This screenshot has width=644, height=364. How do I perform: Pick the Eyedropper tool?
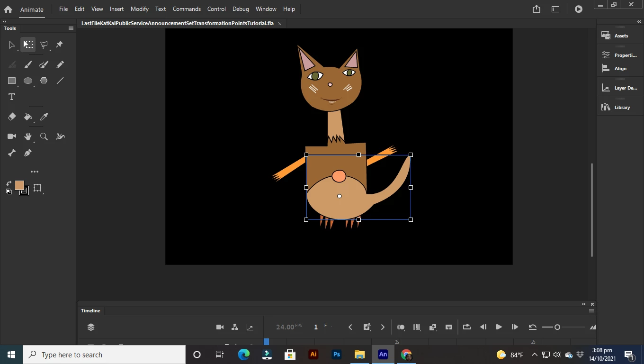44,117
